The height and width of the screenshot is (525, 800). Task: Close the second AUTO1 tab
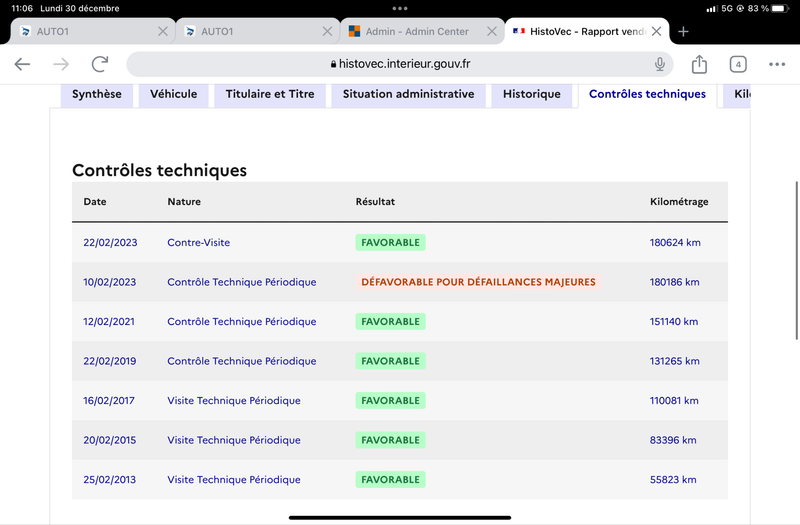tap(327, 32)
